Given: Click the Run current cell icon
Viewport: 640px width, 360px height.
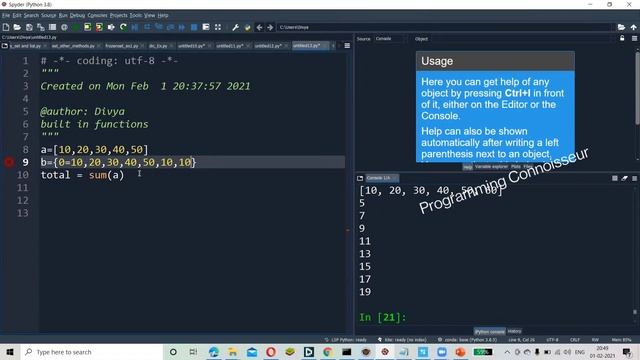Looking at the screenshot, I should coord(88,27).
